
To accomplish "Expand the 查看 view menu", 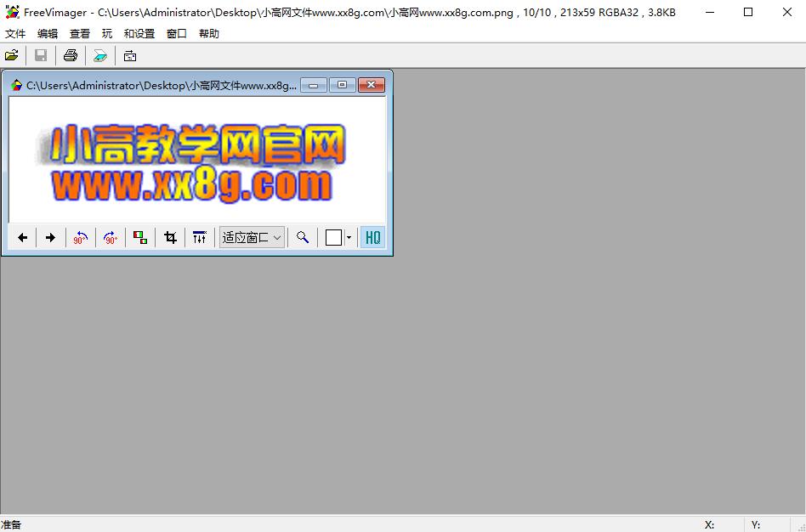I will pos(79,33).
